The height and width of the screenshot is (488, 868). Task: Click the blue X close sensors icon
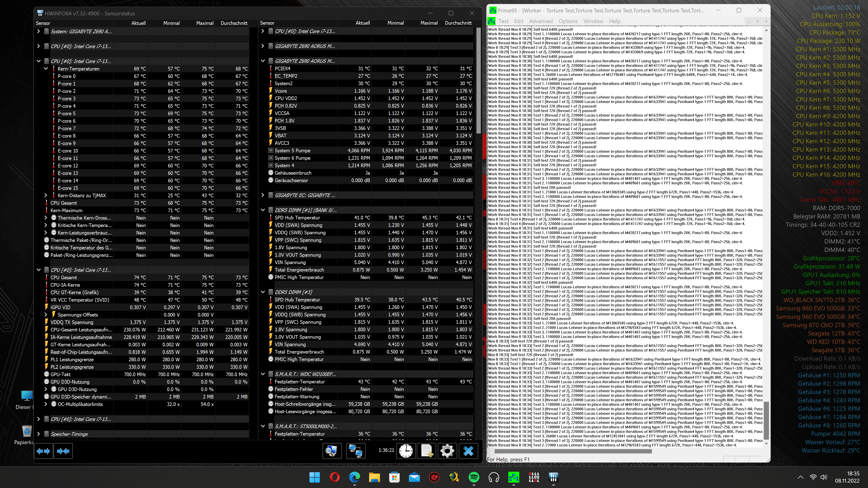tap(468, 451)
